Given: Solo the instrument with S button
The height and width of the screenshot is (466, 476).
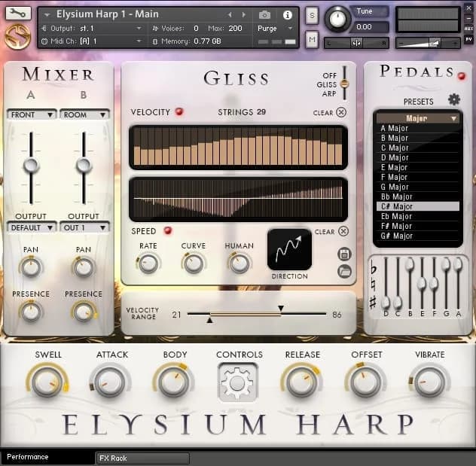Looking at the screenshot, I should coord(312,15).
